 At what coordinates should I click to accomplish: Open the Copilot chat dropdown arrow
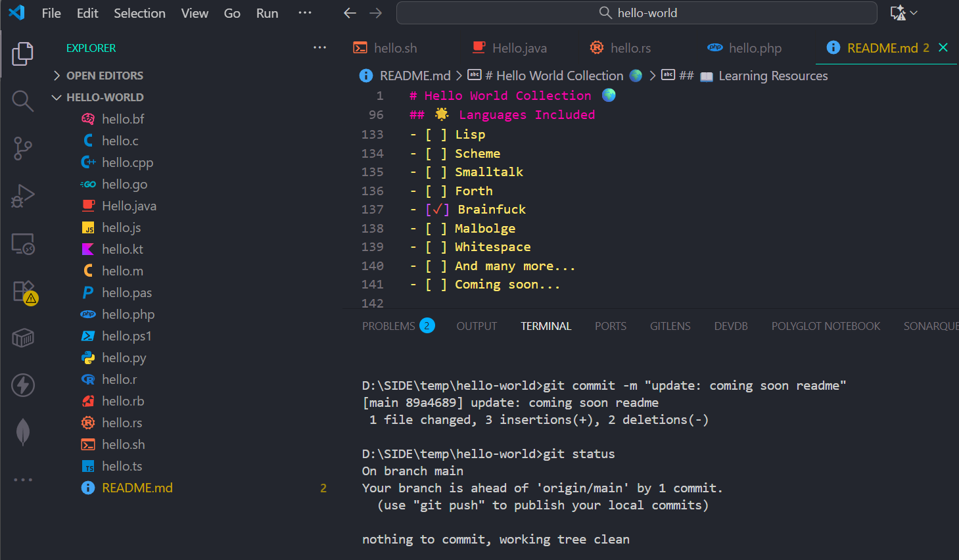point(914,13)
